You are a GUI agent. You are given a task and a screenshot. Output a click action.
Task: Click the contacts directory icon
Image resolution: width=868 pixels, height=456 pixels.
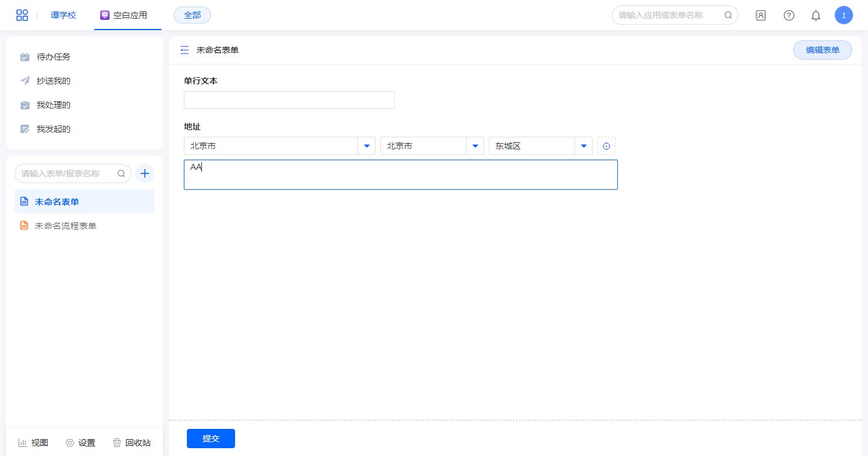pyautogui.click(x=761, y=16)
